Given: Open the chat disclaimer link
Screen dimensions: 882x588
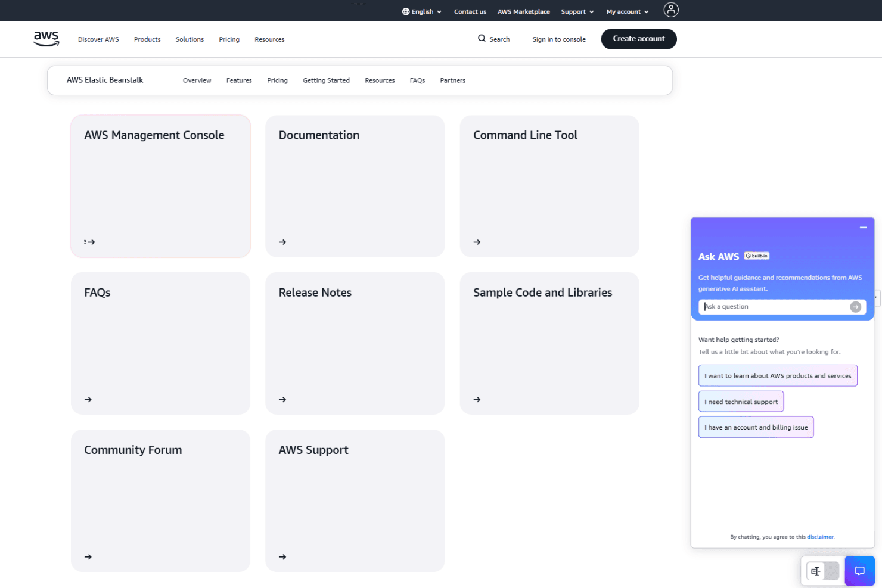Looking at the screenshot, I should (x=820, y=537).
